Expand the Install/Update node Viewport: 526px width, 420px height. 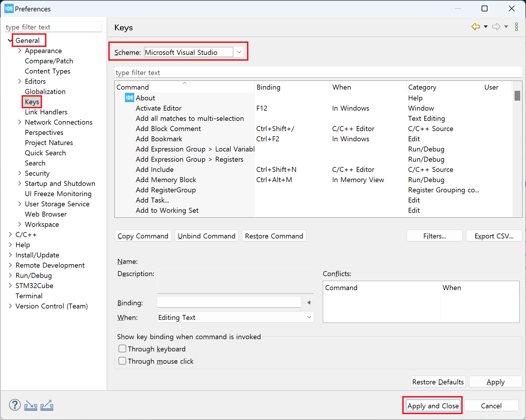(x=10, y=255)
